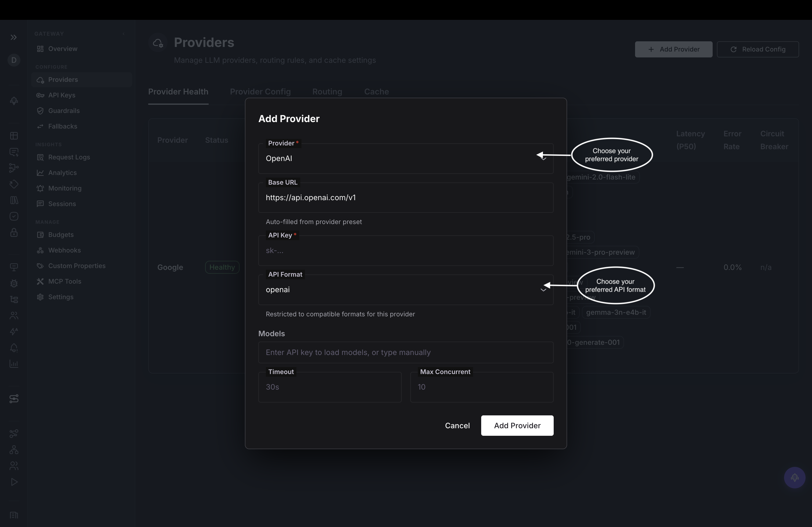Screen dimensions: 812x527
Task: Click the floating round rocket button
Action: click(795, 478)
